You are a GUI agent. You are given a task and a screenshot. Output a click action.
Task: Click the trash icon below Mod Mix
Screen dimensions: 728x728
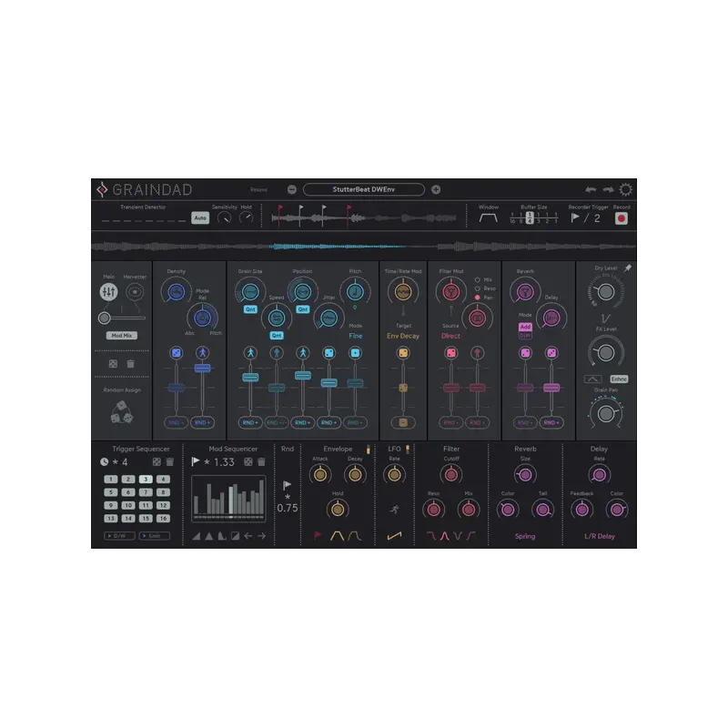click(130, 363)
